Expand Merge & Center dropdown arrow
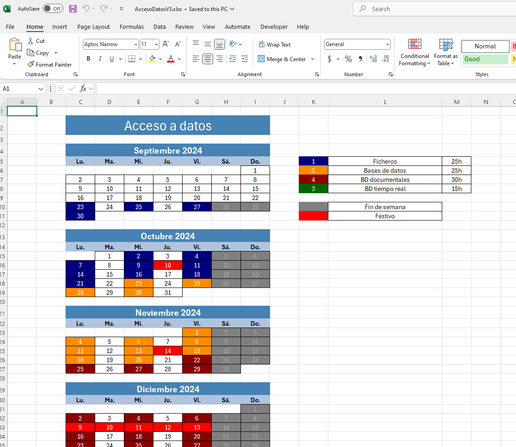 tap(313, 59)
